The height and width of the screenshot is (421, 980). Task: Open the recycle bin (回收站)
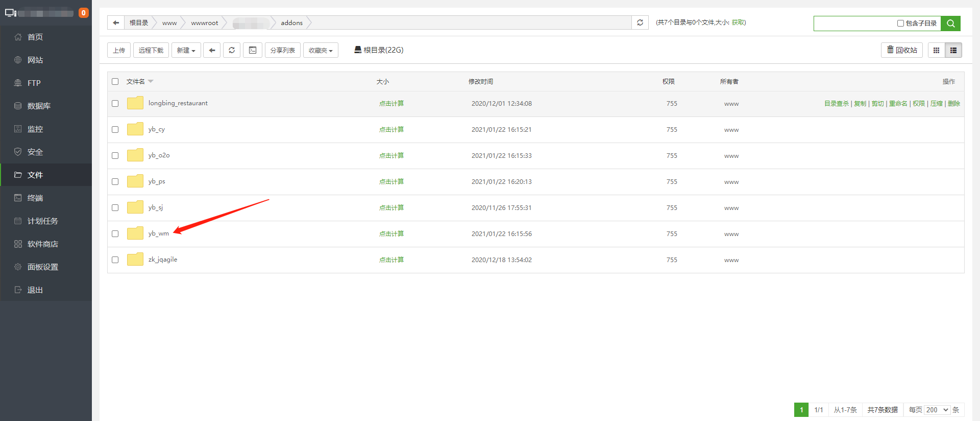901,50
